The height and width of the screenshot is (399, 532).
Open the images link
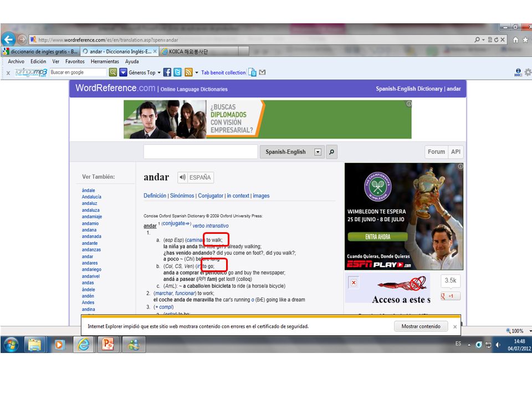coord(261,196)
